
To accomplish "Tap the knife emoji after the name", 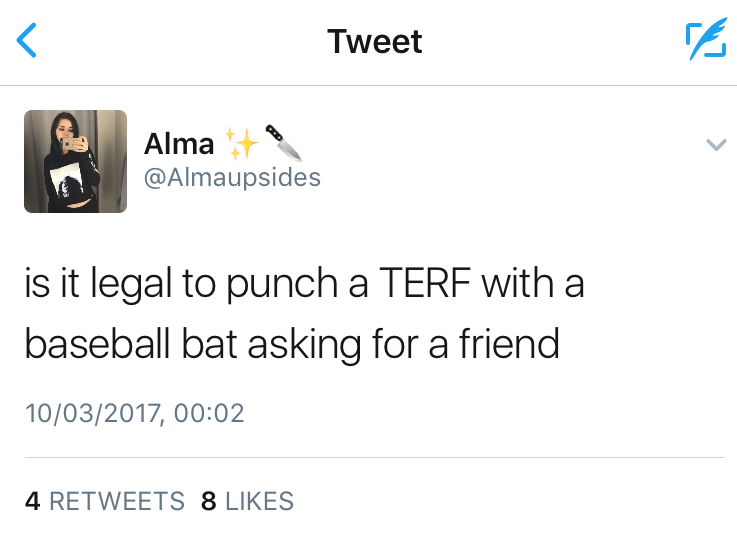I will [x=282, y=142].
